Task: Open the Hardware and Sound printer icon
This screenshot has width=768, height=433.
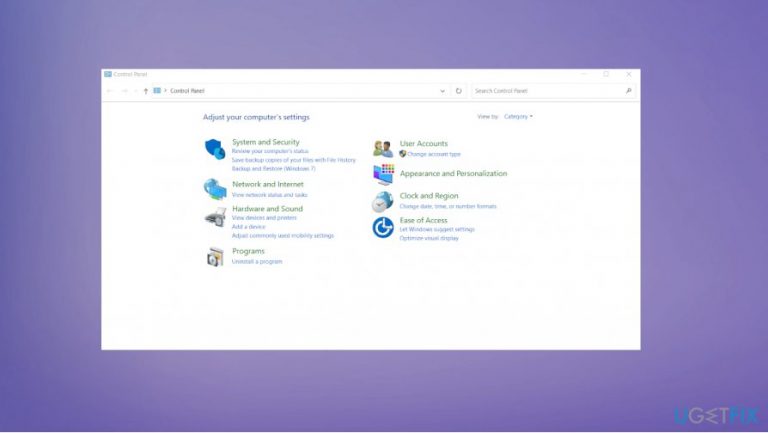Action: 215,216
